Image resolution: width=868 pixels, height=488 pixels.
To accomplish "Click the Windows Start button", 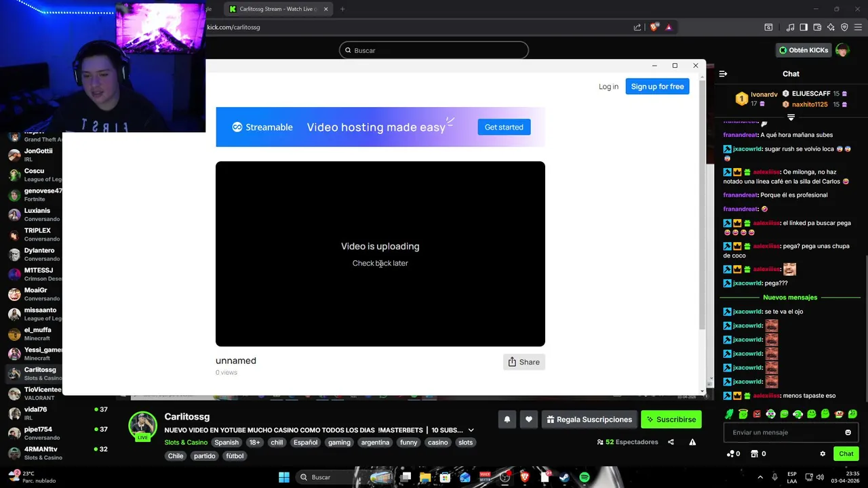I will tap(284, 477).
